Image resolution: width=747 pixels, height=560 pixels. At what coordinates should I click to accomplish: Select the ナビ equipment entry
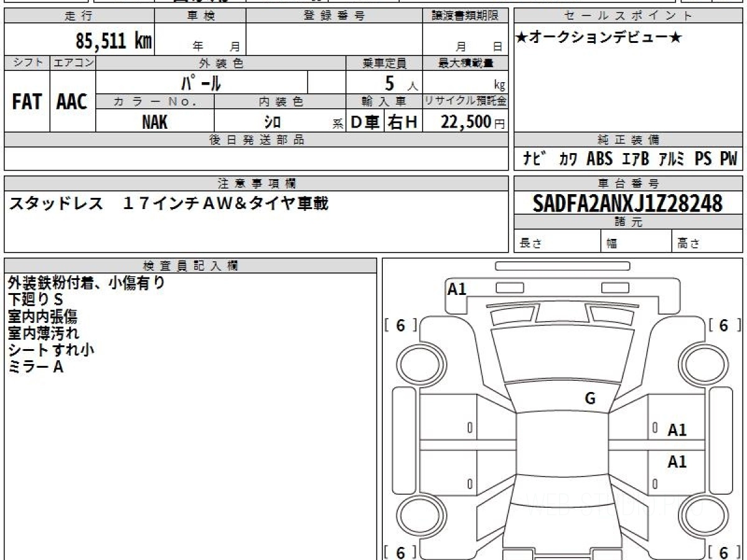click(535, 159)
